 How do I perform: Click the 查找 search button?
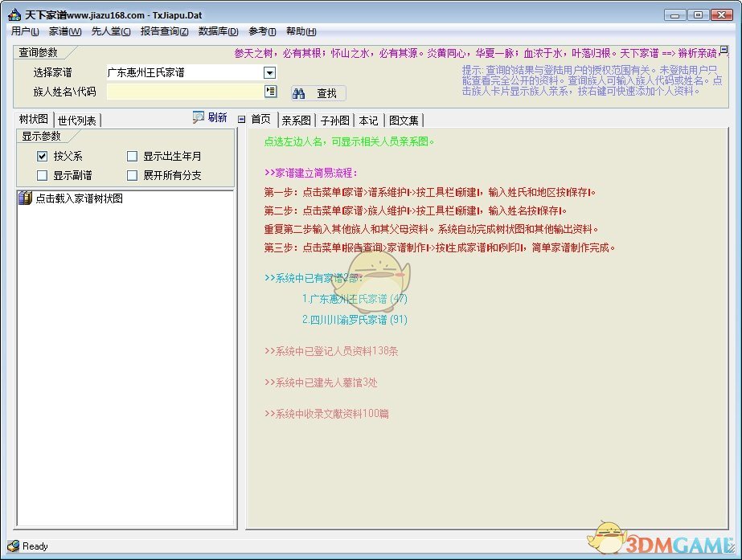pyautogui.click(x=318, y=93)
